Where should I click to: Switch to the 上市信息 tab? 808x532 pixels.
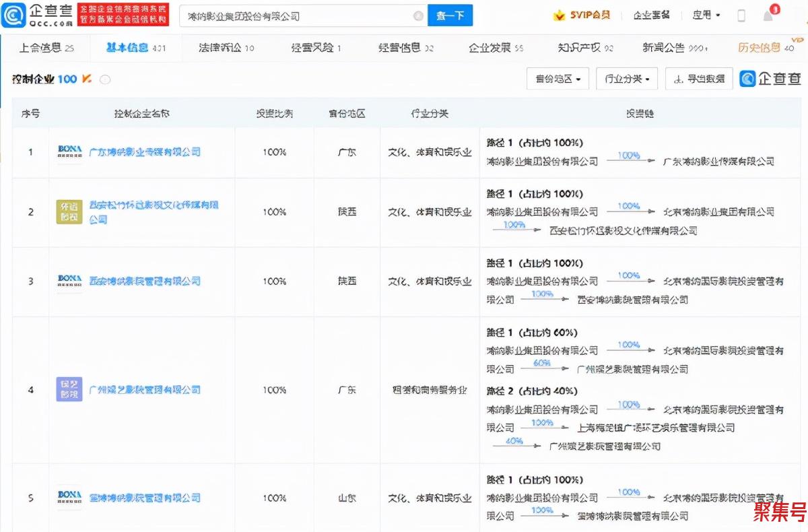(46, 48)
